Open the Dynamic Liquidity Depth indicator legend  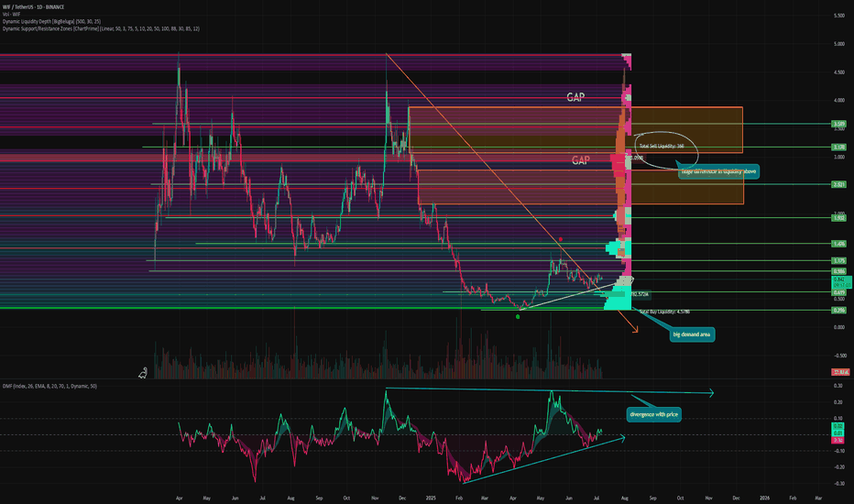click(x=51, y=21)
